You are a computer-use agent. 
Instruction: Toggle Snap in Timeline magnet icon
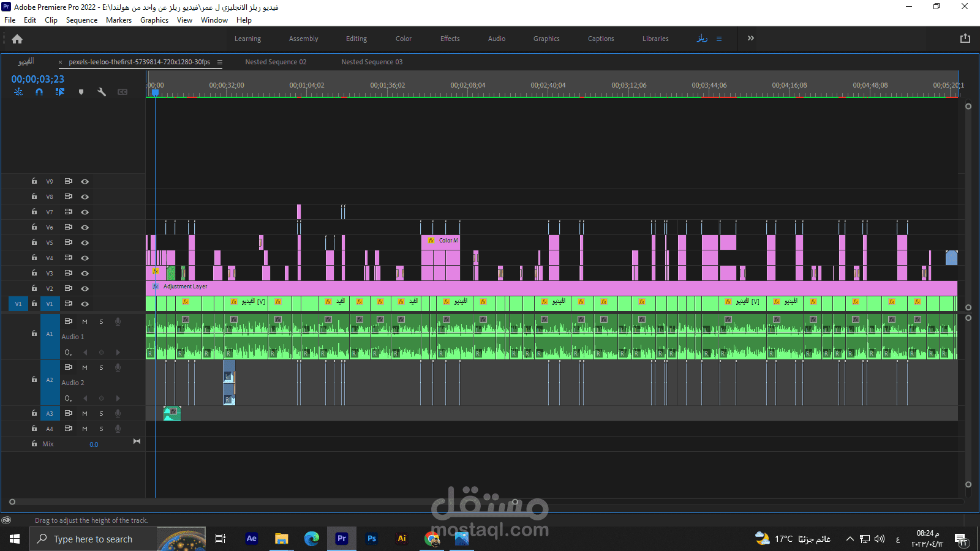click(39, 92)
